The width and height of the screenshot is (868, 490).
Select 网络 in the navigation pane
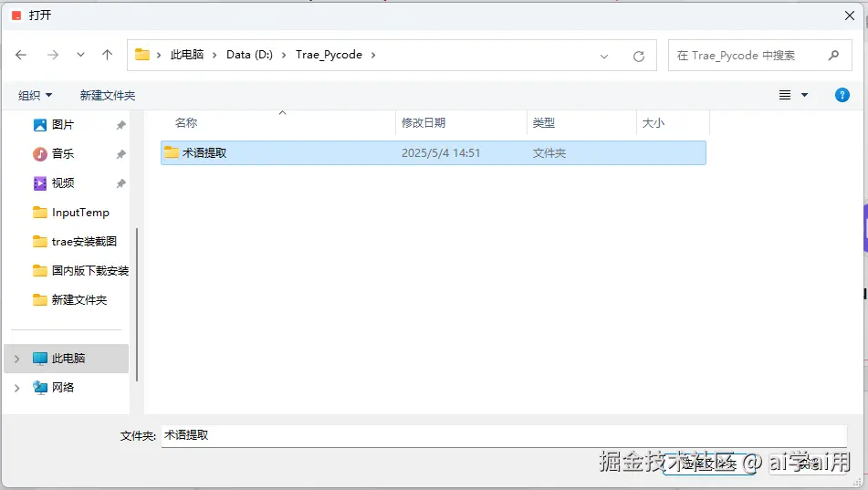[63, 388]
